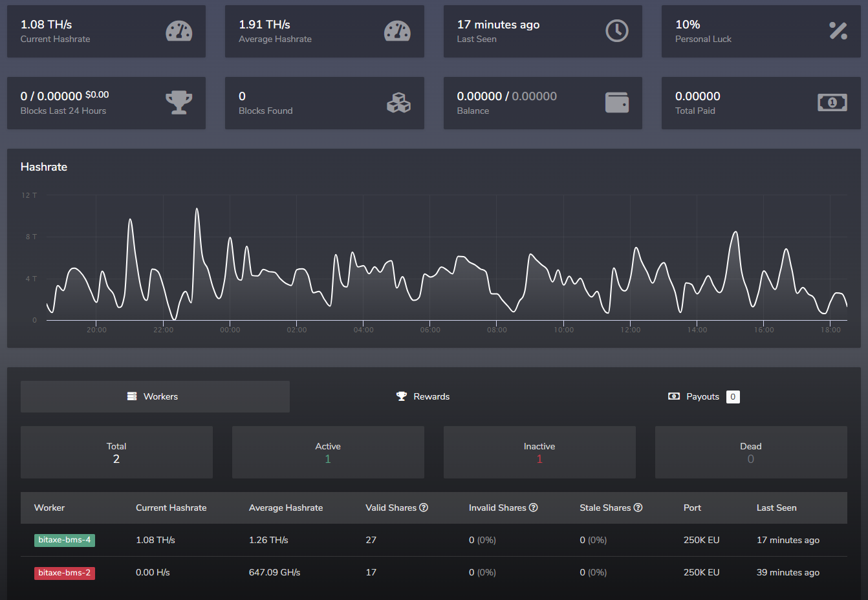
Task: Click the hashrate chart peak near 23:00
Action: (x=197, y=208)
